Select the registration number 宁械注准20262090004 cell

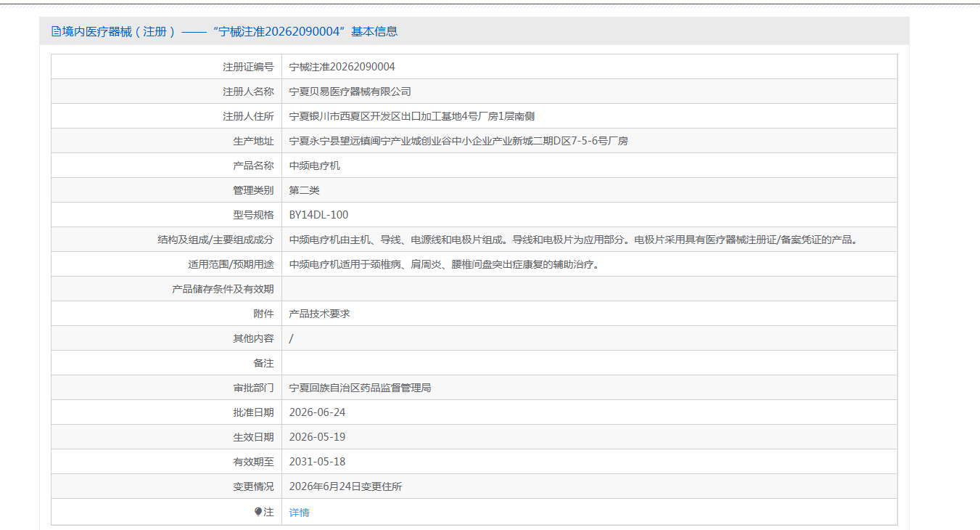(342, 67)
